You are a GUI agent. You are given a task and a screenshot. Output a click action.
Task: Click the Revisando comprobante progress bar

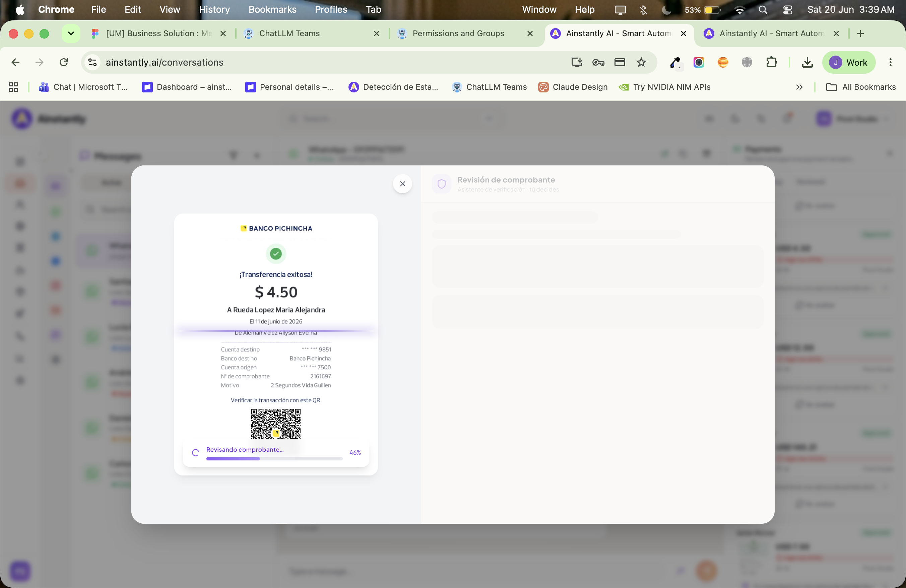[x=274, y=459]
